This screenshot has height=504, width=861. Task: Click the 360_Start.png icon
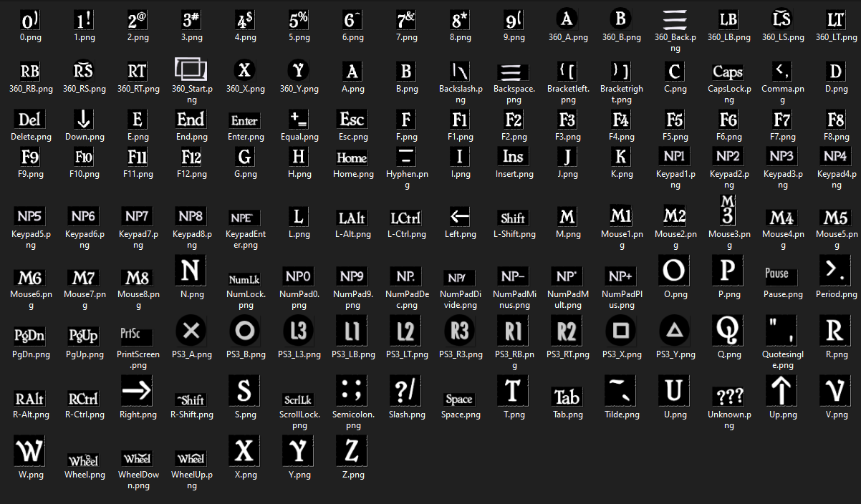191,70
